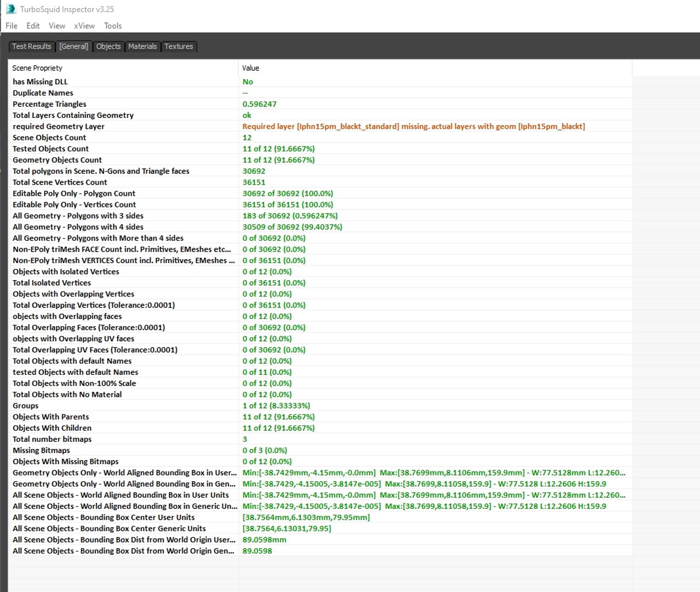Select the Groups row
This screenshot has height=592, width=700.
coord(320,406)
